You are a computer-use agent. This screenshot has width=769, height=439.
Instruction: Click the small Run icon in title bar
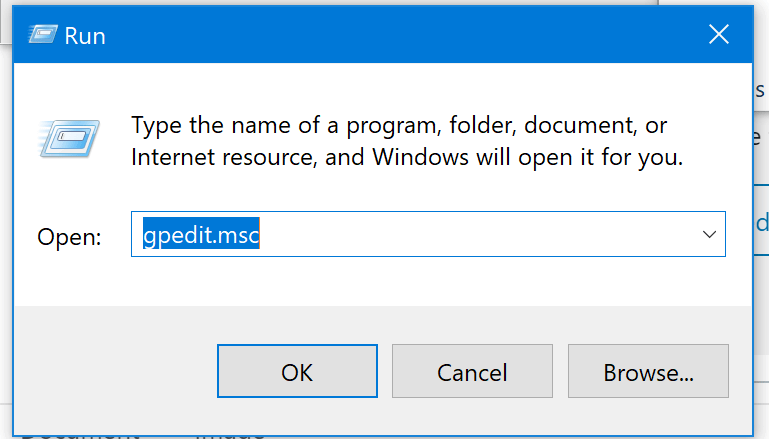pyautogui.click(x=43, y=35)
